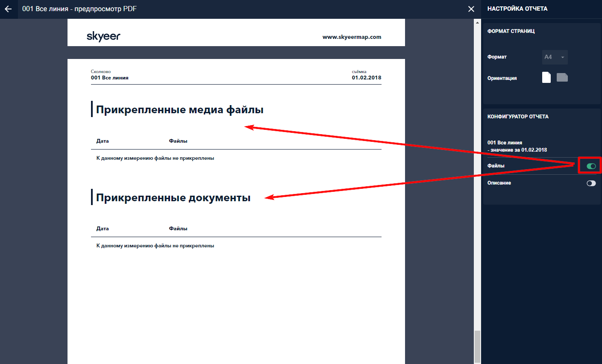Click Файлы column header under Прикрепленные документы
This screenshot has height=364, width=602.
tap(178, 229)
